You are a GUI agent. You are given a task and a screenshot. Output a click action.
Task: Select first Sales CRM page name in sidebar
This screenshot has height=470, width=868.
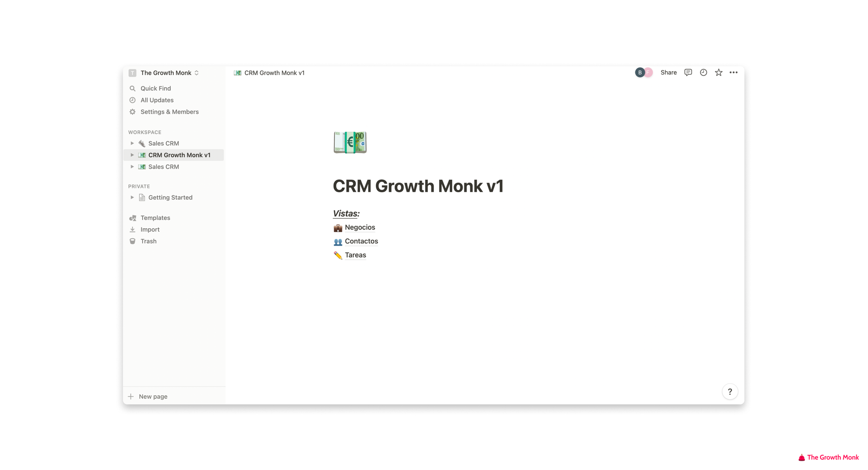[x=164, y=143]
